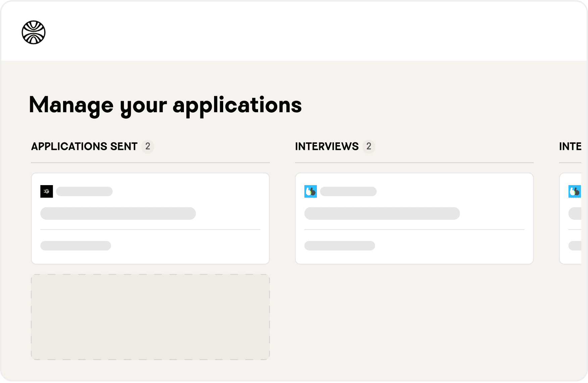Viewport: 588px width, 383px height.
Task: Click bottom placeholder bar on Applications Sent card
Action: click(76, 246)
